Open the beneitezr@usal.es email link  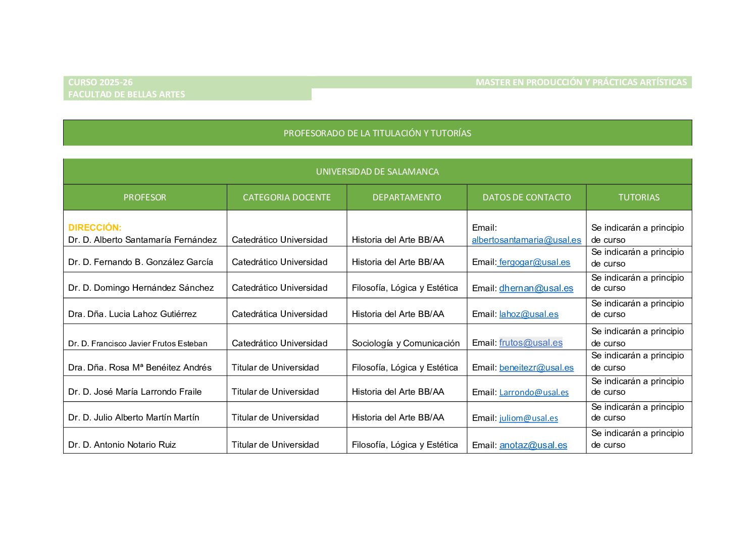pyautogui.click(x=536, y=367)
